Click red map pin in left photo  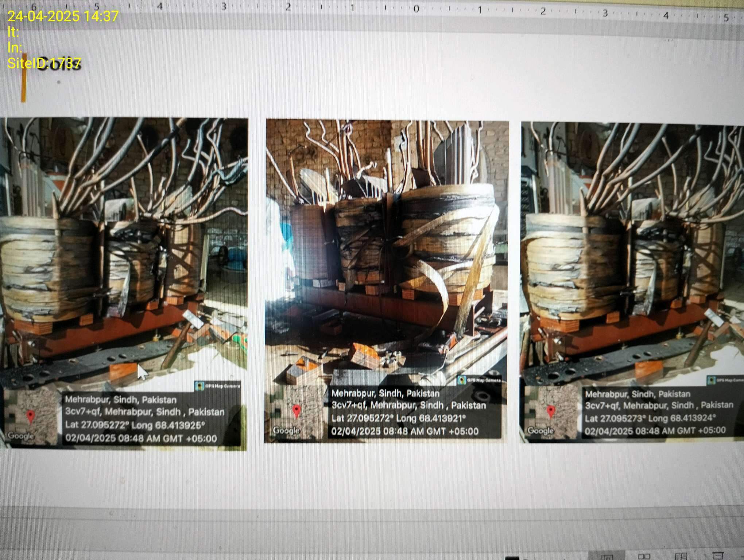click(31, 416)
